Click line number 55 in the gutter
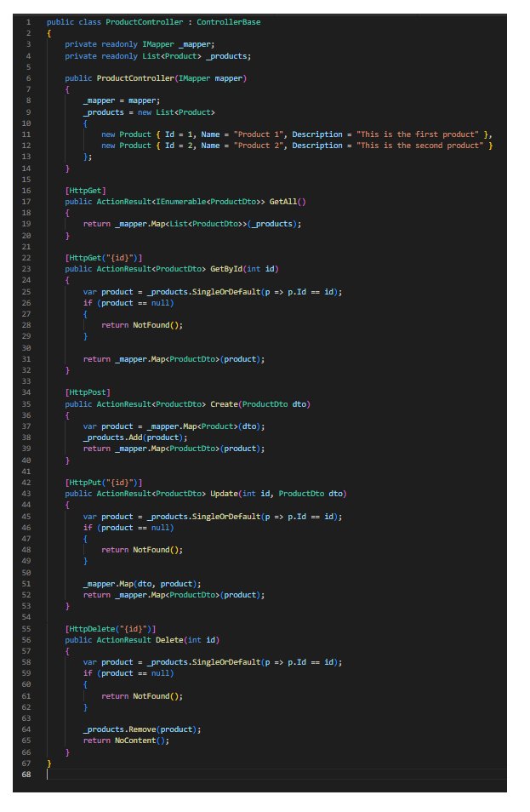The image size is (530, 812). click(x=26, y=629)
